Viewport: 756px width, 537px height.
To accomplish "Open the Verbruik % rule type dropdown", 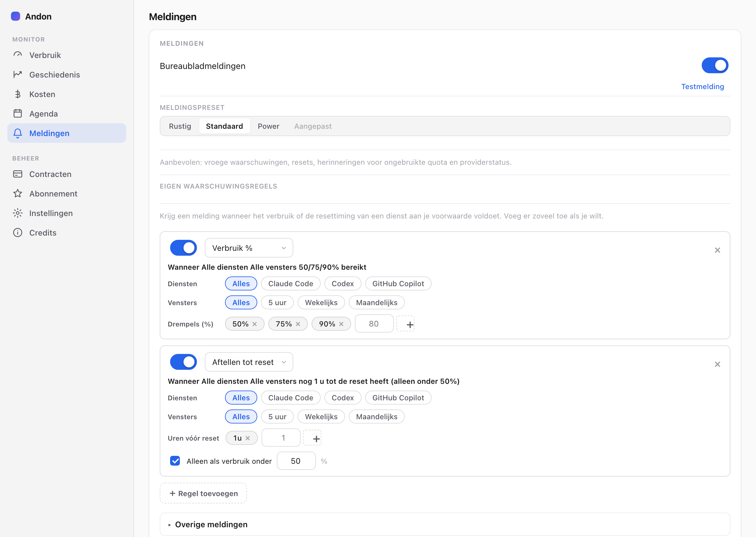I will (x=249, y=248).
